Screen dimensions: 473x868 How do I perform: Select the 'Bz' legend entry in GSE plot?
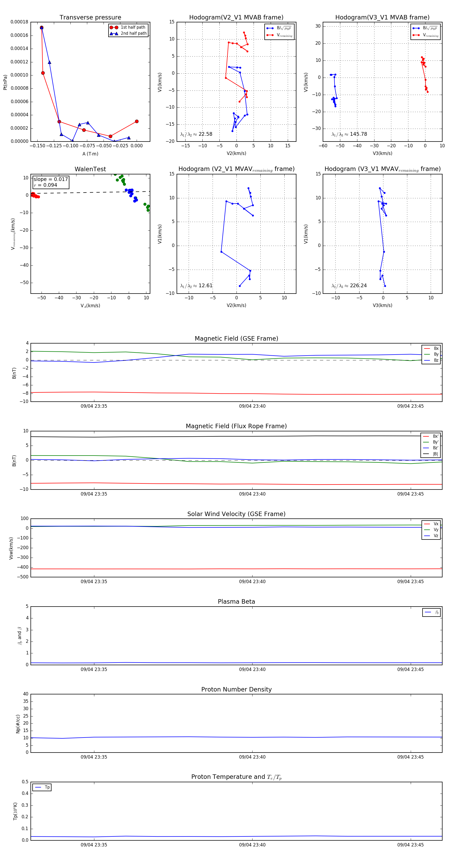tap(431, 360)
